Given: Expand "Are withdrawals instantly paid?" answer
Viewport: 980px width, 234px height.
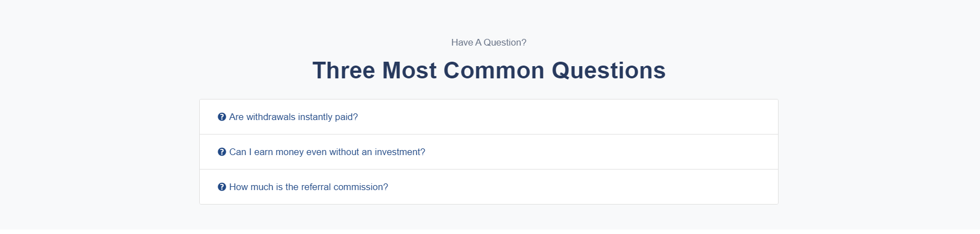Looking at the screenshot, I should pos(293,117).
